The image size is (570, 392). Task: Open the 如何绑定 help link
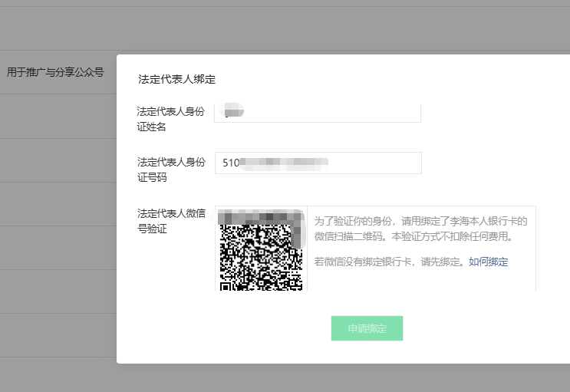[x=488, y=262]
